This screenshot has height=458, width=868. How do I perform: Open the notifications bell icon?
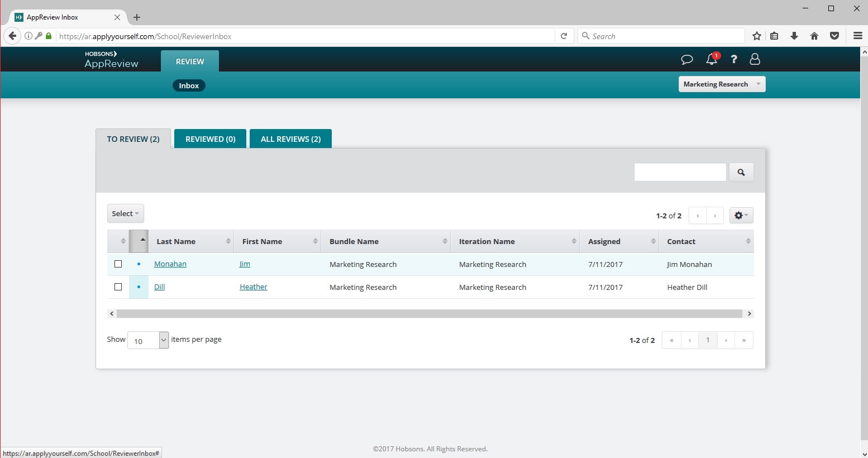(x=712, y=59)
